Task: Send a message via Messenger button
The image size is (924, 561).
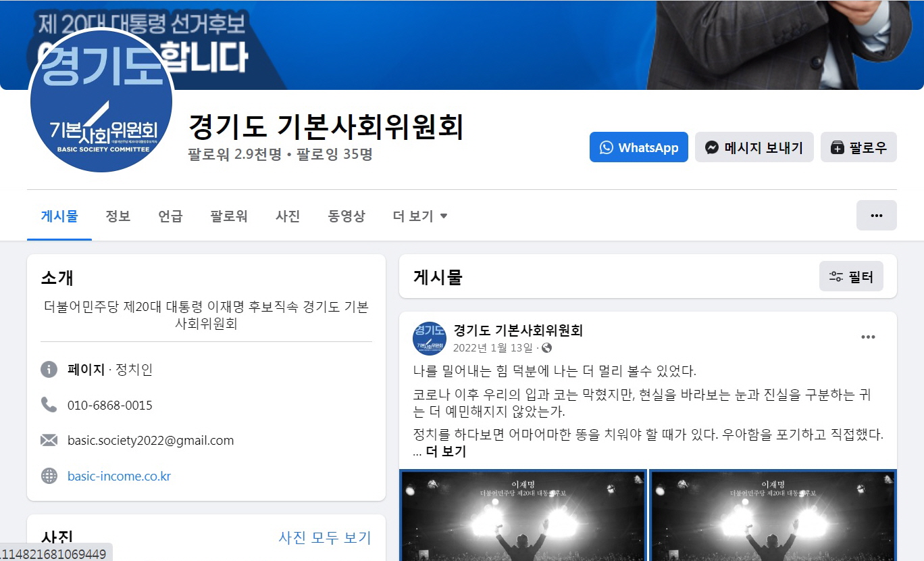Action: (754, 147)
